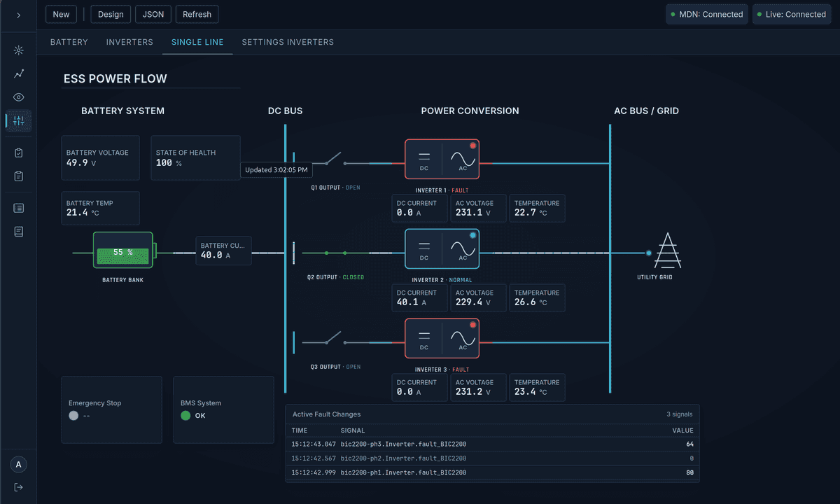Open the eye view icon in sidebar
840x504 pixels.
tap(19, 97)
